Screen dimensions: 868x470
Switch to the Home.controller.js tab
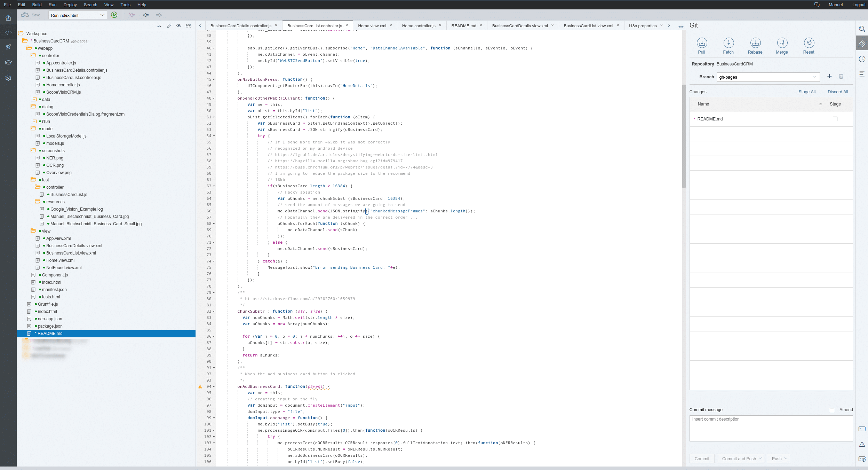point(419,26)
